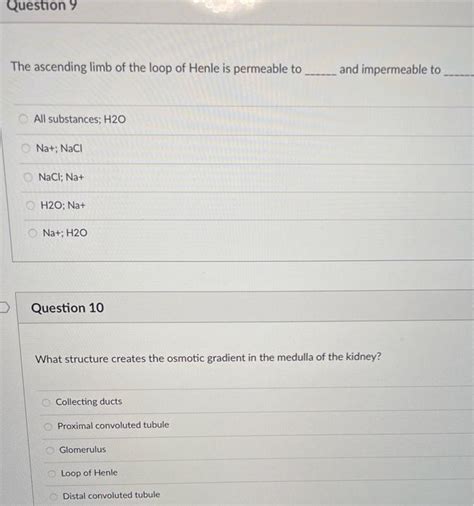The image size is (474, 506).
Task: Click the Question 10 header
Action: pos(67,308)
